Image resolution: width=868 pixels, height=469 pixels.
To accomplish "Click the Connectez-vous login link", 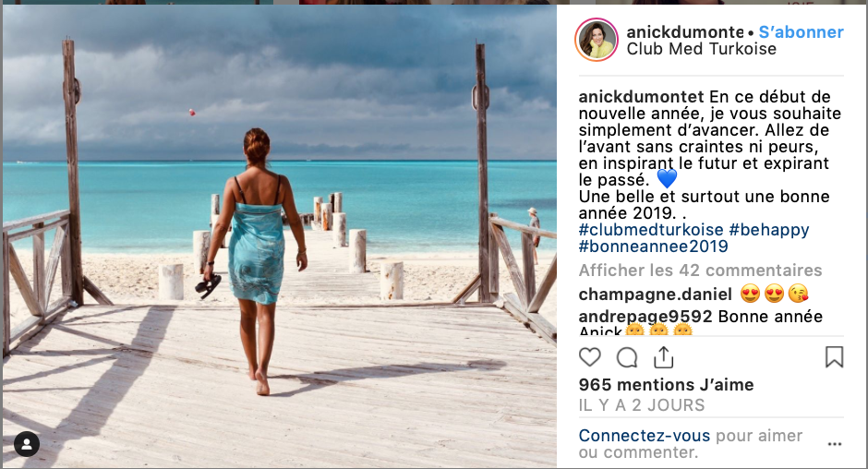I will [x=645, y=436].
